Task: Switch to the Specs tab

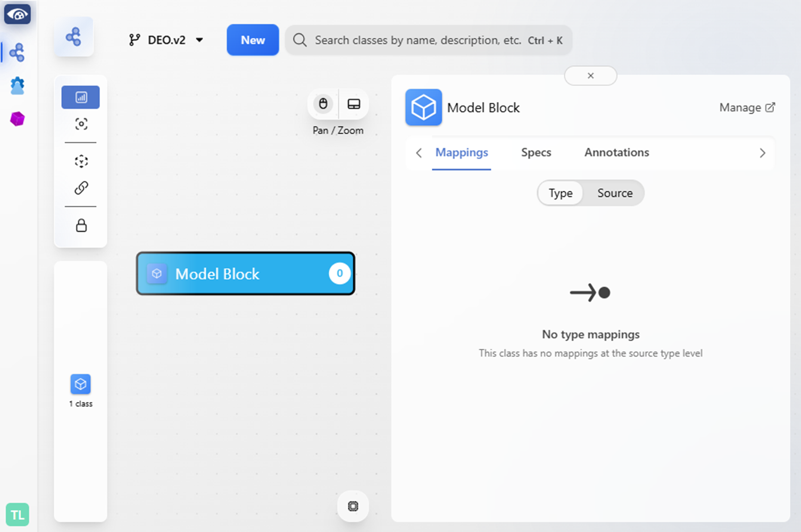Action: point(536,153)
